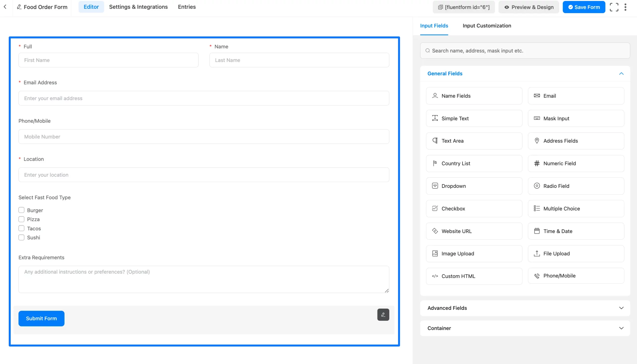The height and width of the screenshot is (364, 637).
Task: Click the Custom HTML code icon
Action: coord(435,276)
